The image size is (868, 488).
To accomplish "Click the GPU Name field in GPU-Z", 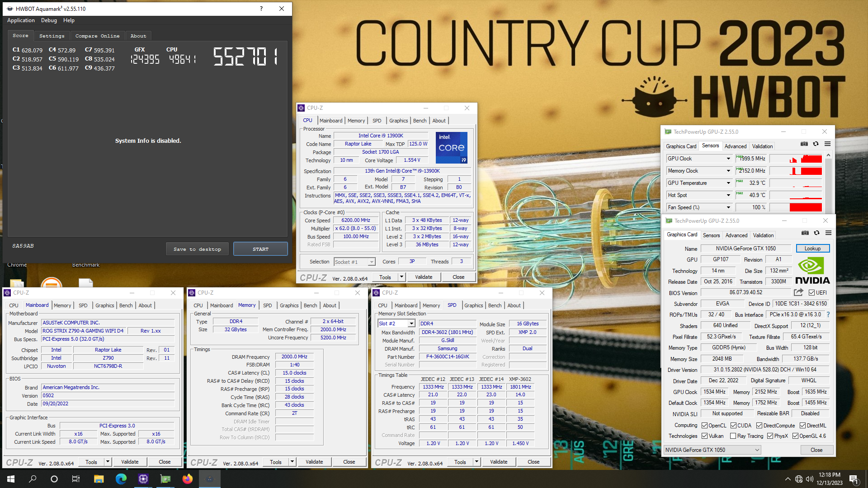I will click(x=745, y=249).
